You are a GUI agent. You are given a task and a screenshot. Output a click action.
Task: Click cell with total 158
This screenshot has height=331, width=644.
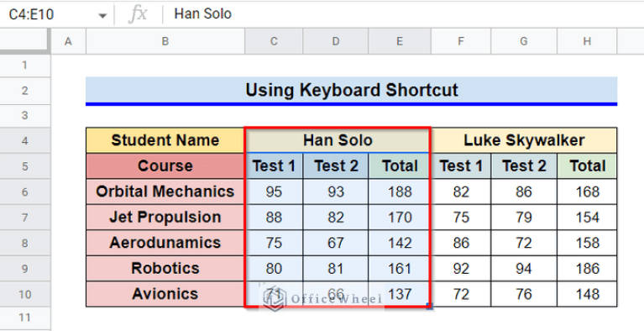pyautogui.click(x=587, y=243)
